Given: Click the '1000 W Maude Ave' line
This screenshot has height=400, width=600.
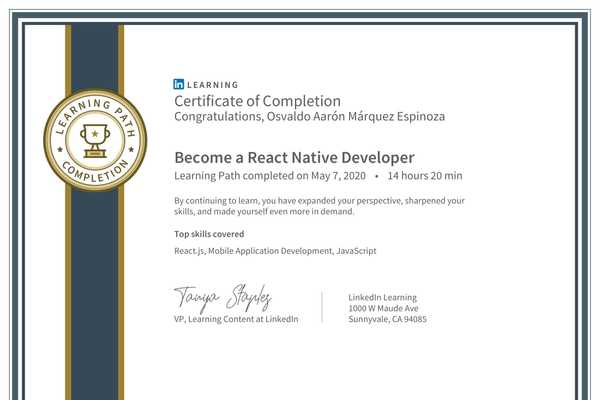Looking at the screenshot, I should click(383, 308).
